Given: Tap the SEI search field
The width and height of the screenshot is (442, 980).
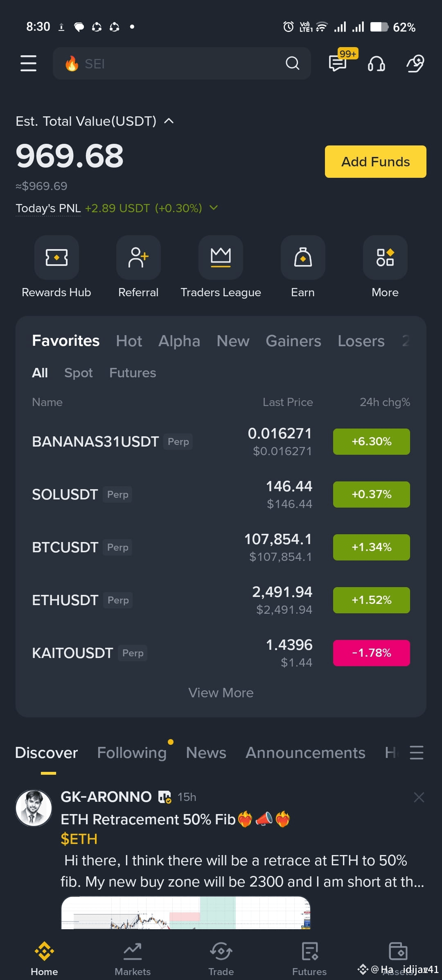Looking at the screenshot, I should click(x=182, y=63).
